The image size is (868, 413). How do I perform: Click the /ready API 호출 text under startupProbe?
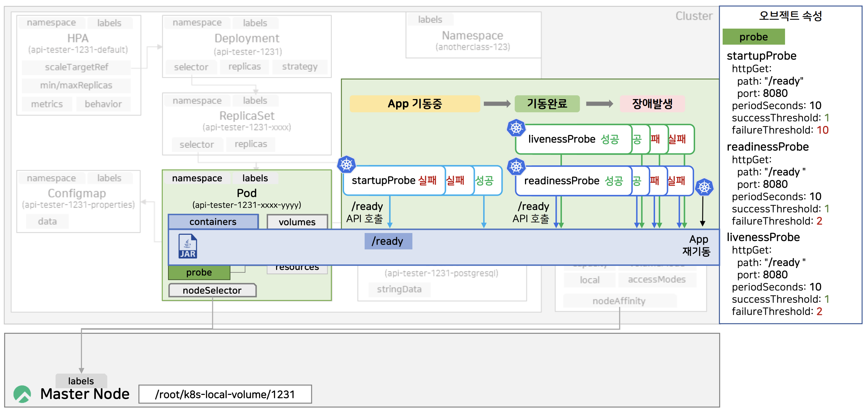click(365, 212)
